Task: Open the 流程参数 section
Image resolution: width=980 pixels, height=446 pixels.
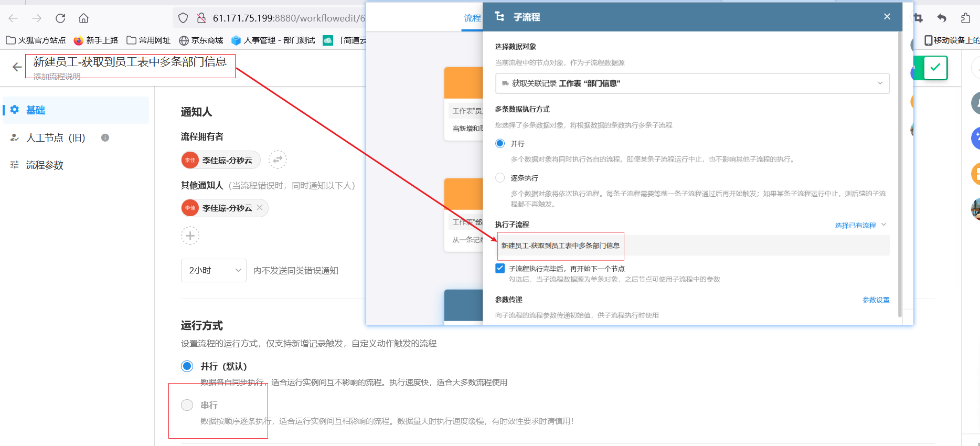Action: [x=45, y=165]
